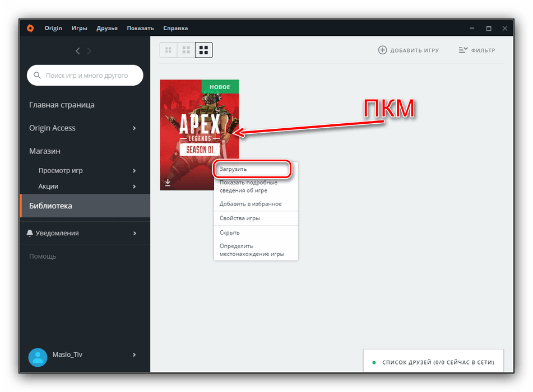Image resolution: width=533 pixels, height=392 pixels.
Task: Click the download arrow icon on Apex tile
Action: tap(168, 183)
